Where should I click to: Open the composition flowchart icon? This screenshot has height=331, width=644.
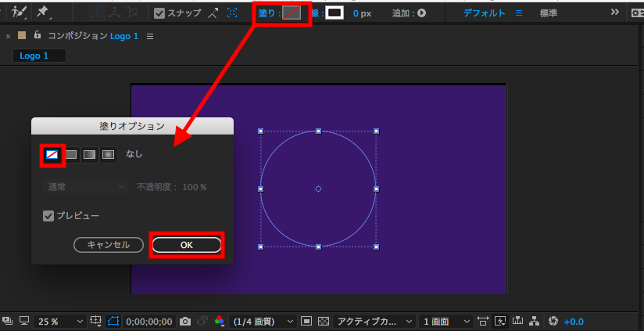(x=534, y=321)
